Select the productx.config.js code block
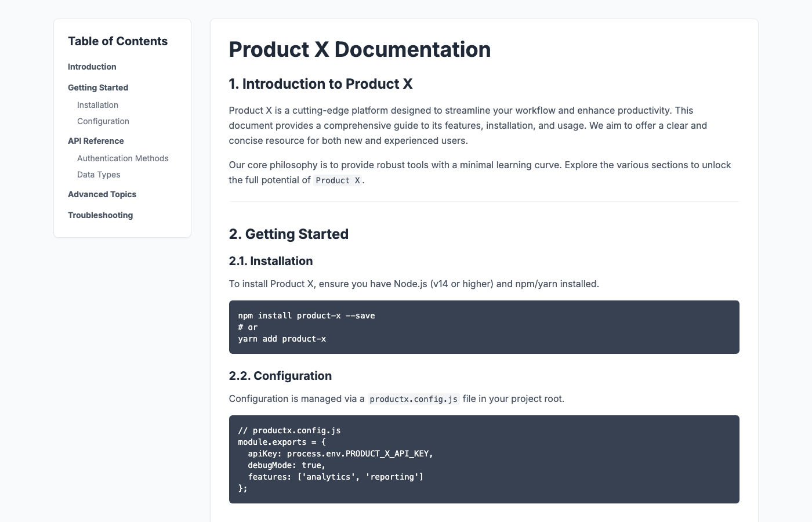This screenshot has height=522, width=812. [x=484, y=459]
